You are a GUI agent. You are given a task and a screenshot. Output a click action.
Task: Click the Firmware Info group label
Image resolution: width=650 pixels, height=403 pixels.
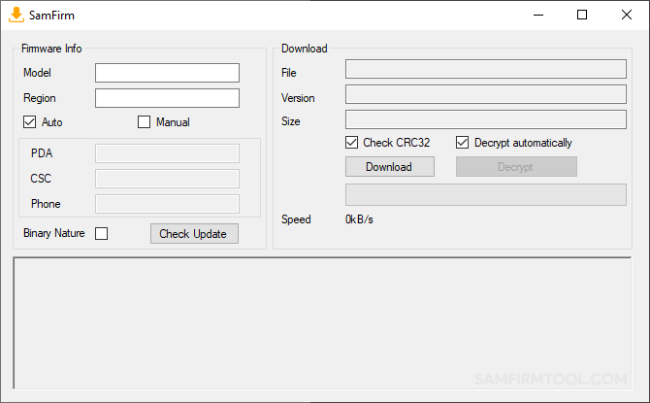point(51,49)
